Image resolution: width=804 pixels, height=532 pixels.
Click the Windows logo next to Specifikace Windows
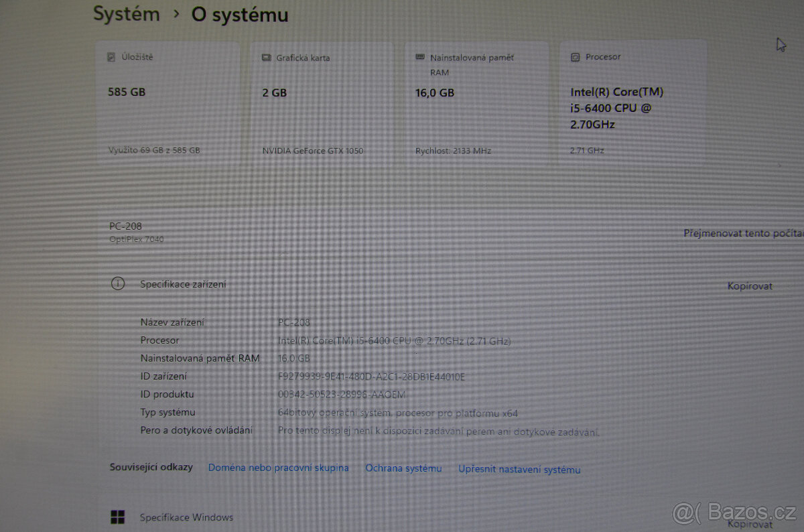pos(119,517)
